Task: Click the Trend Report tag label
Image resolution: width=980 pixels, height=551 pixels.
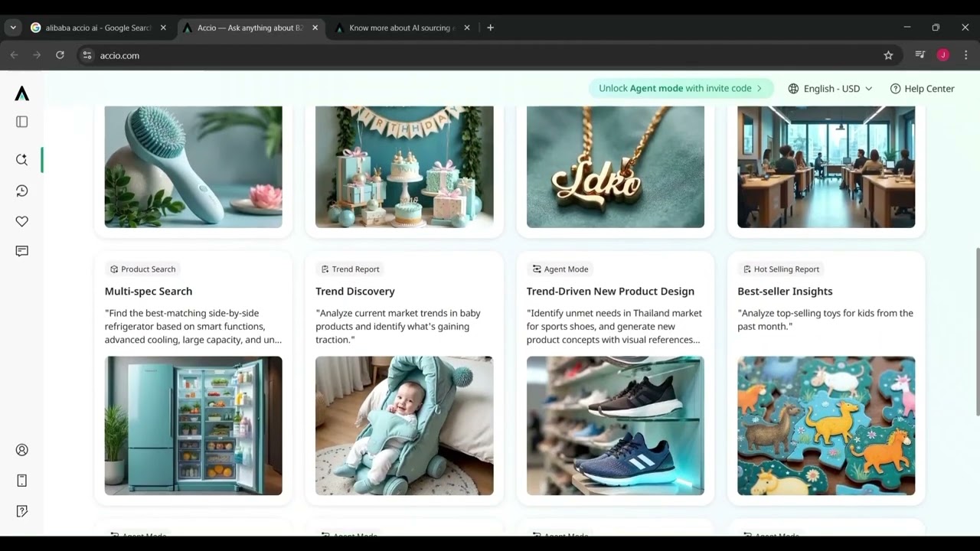Action: coord(355,269)
